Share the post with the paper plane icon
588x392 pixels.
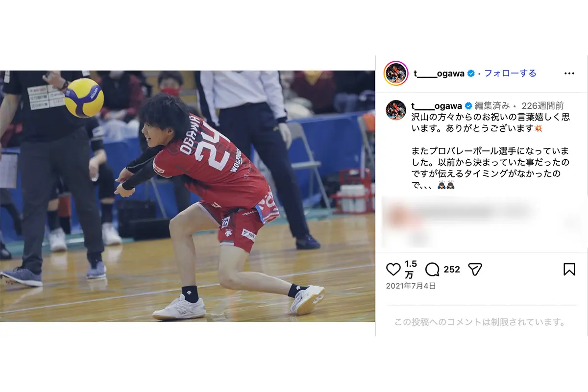coord(475,269)
